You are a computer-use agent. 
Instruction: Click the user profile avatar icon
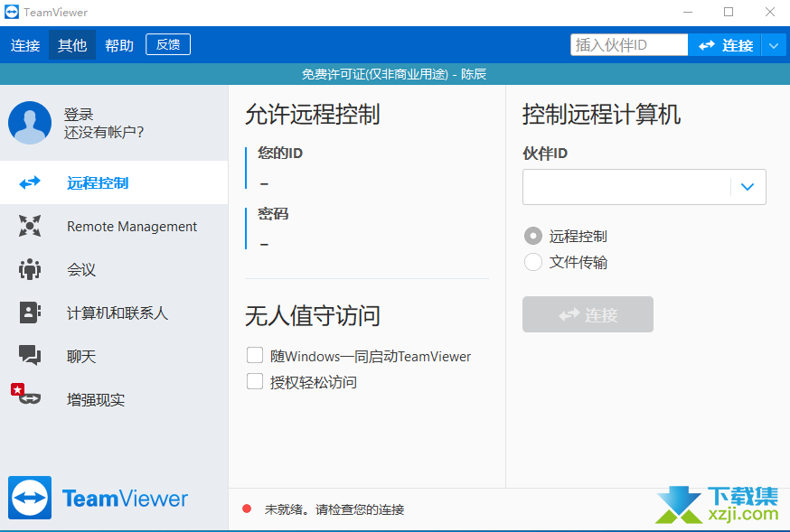tap(30, 123)
